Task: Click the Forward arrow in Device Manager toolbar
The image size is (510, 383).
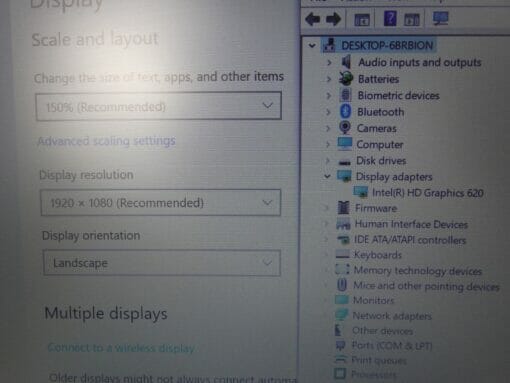Action: pyautogui.click(x=333, y=19)
